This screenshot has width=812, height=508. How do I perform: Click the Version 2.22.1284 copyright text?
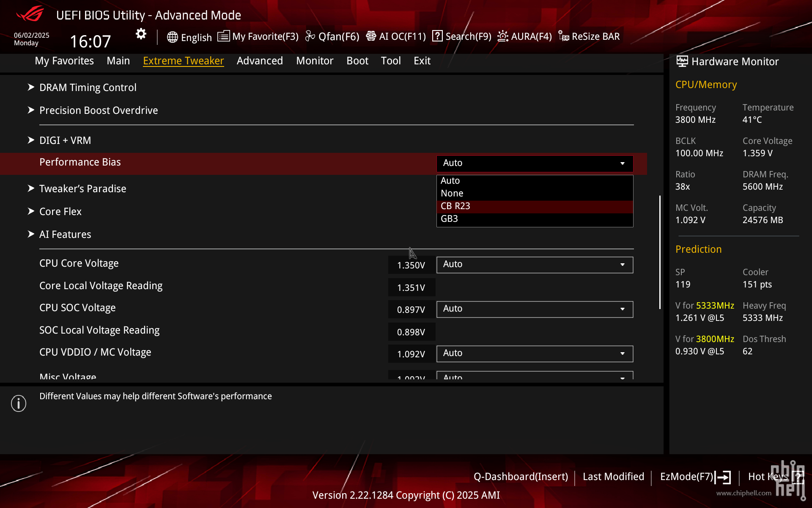tap(406, 495)
